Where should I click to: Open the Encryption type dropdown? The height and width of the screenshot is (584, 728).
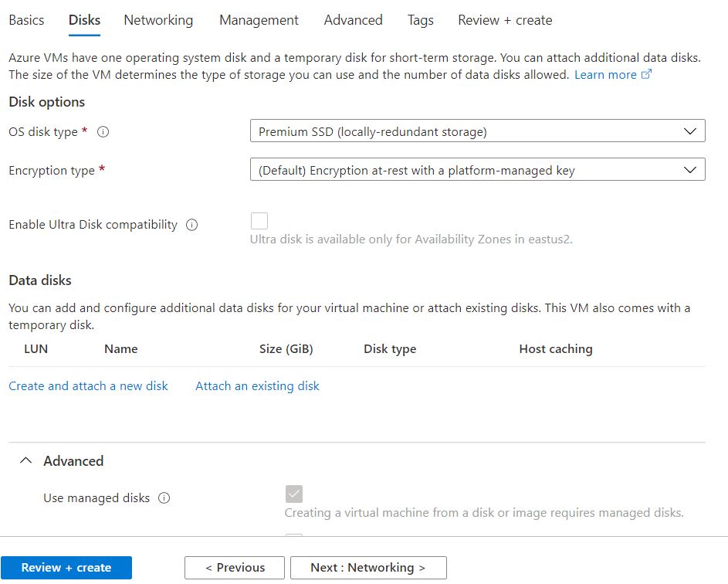(477, 170)
